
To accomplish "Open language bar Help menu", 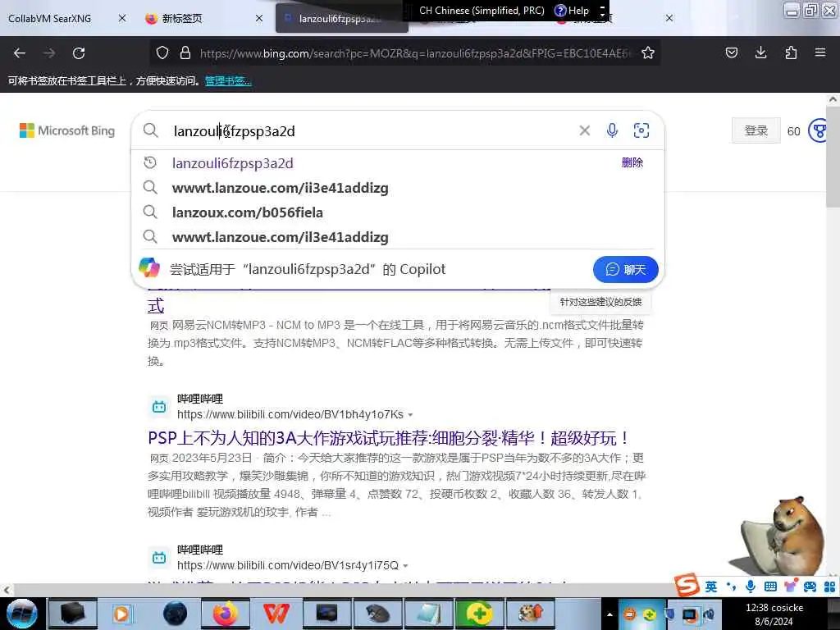I will pos(573,10).
